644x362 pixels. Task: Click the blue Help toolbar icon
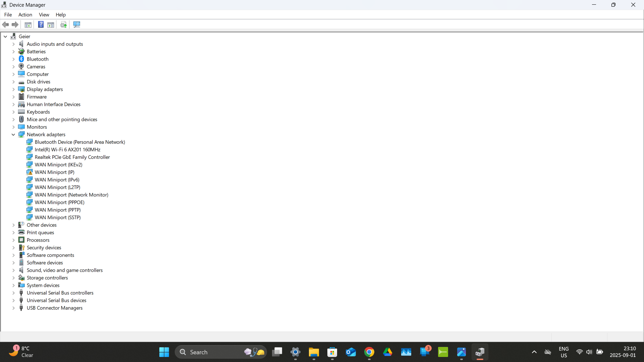point(41,24)
